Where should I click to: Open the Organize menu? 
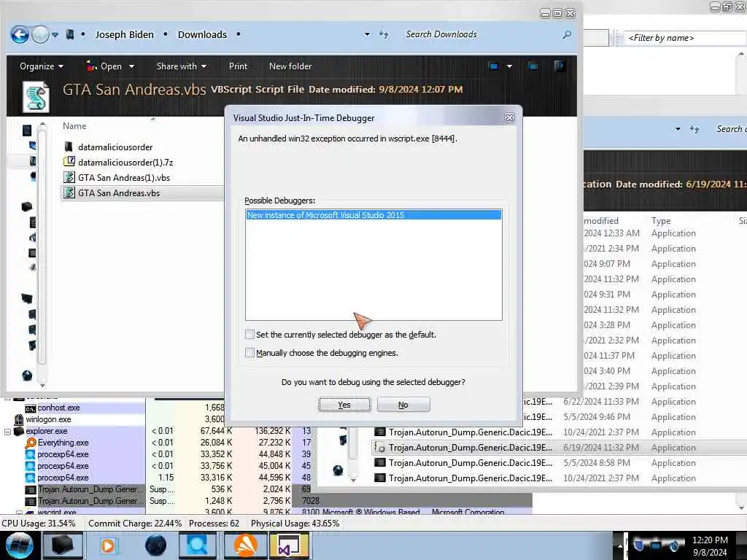point(42,66)
